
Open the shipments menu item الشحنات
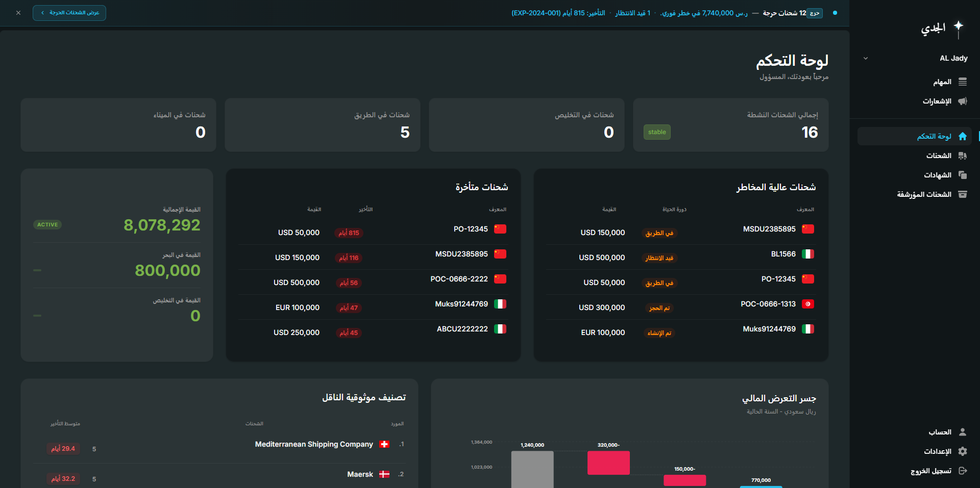point(914,156)
